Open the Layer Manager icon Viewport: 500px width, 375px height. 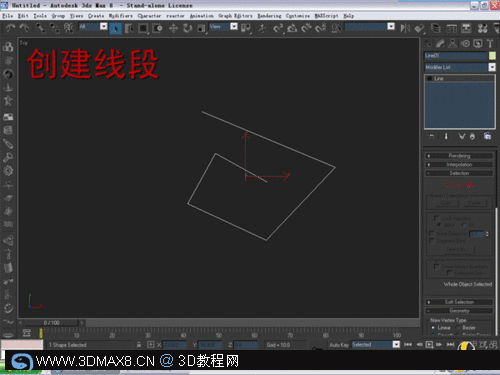pos(436,28)
